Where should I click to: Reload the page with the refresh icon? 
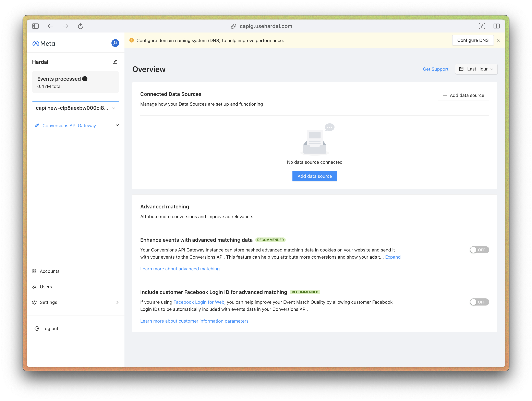pos(81,26)
